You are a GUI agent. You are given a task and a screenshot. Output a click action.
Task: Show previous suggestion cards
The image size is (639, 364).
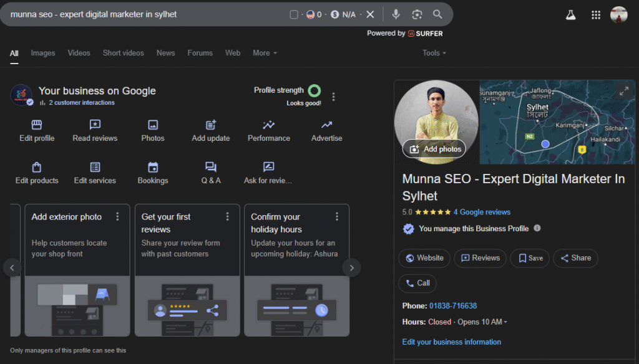click(12, 268)
